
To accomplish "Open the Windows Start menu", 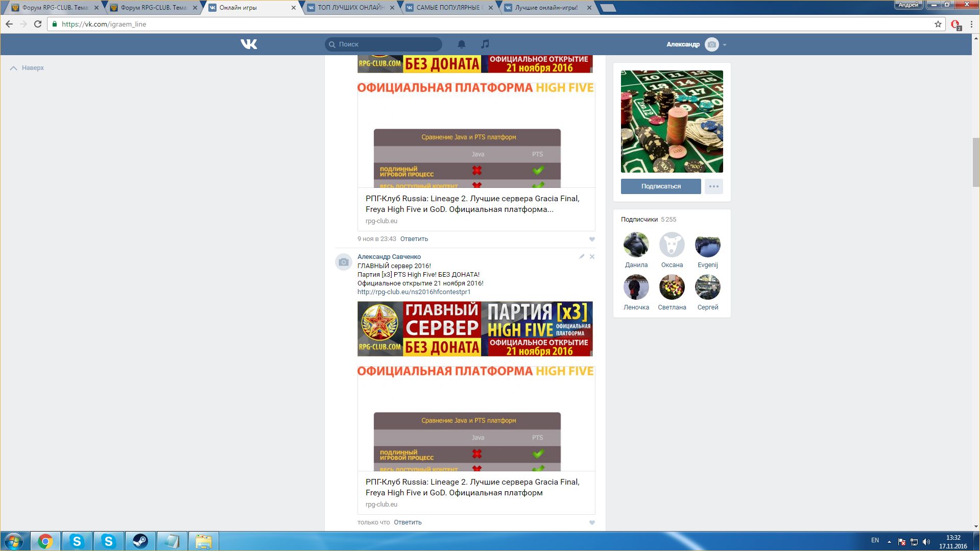I will point(14,541).
